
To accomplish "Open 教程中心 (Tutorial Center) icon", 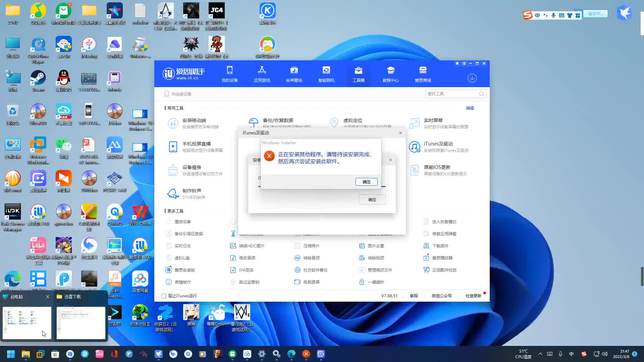I will tap(390, 73).
